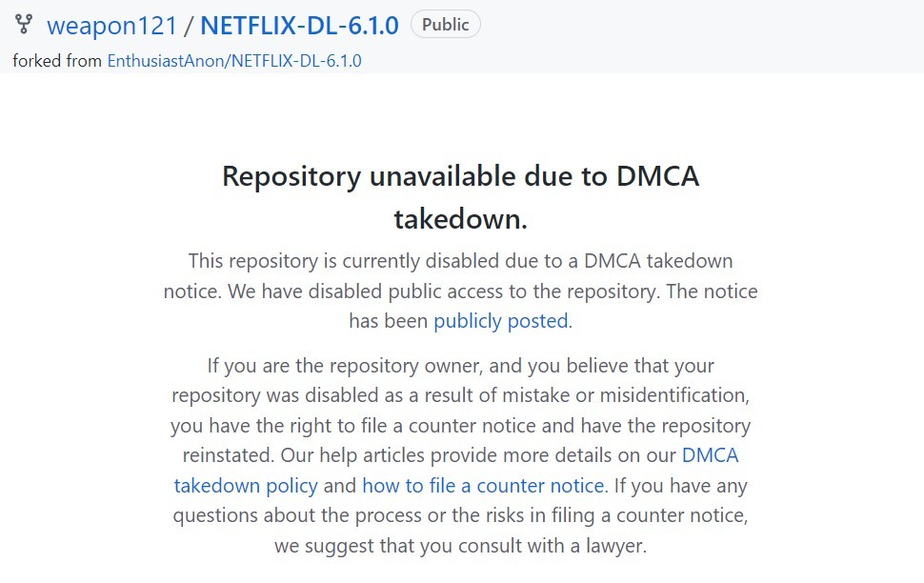Click the Repository unavailable due to DMCA heading

point(461,176)
